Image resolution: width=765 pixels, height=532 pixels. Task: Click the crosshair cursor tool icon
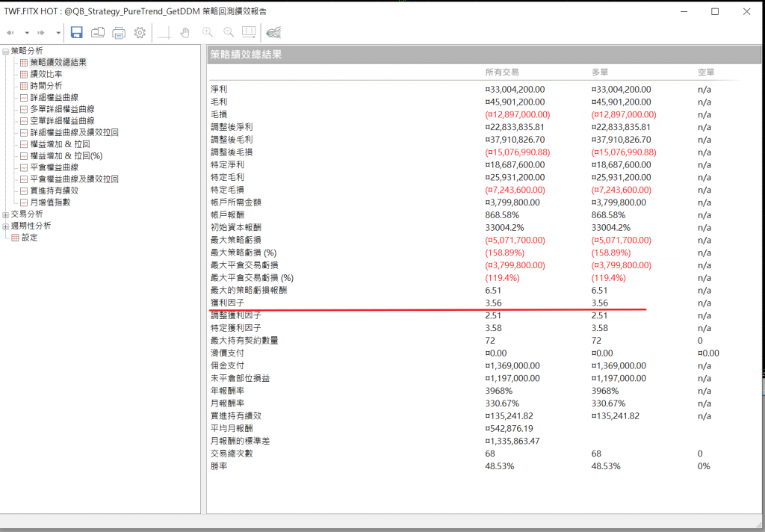165,32
